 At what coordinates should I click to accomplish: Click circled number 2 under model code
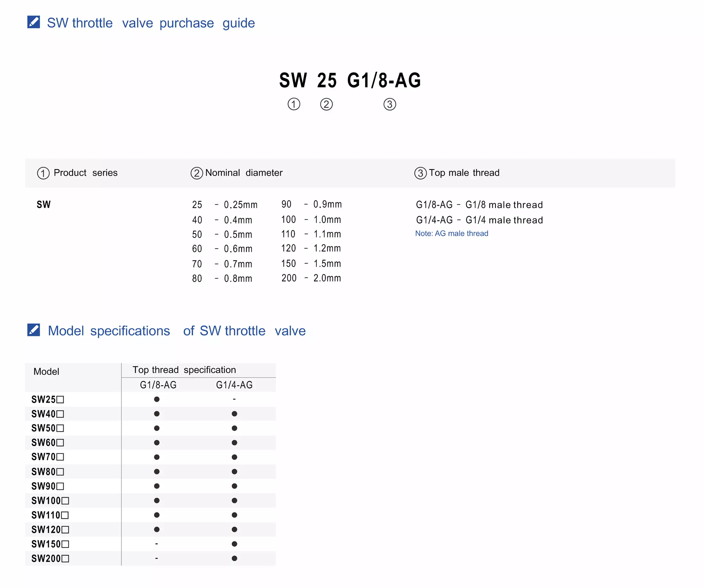326,104
